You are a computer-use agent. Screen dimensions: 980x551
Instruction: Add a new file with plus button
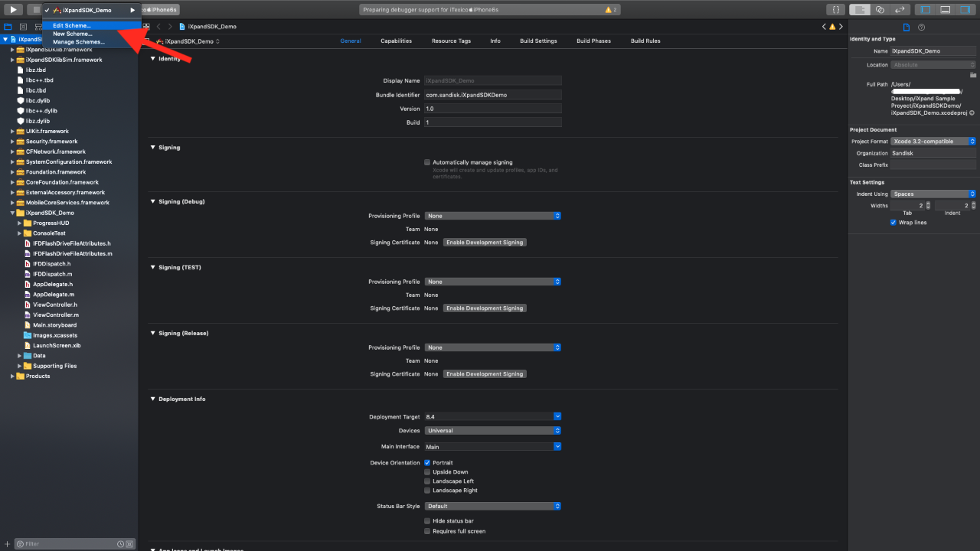[x=8, y=544]
